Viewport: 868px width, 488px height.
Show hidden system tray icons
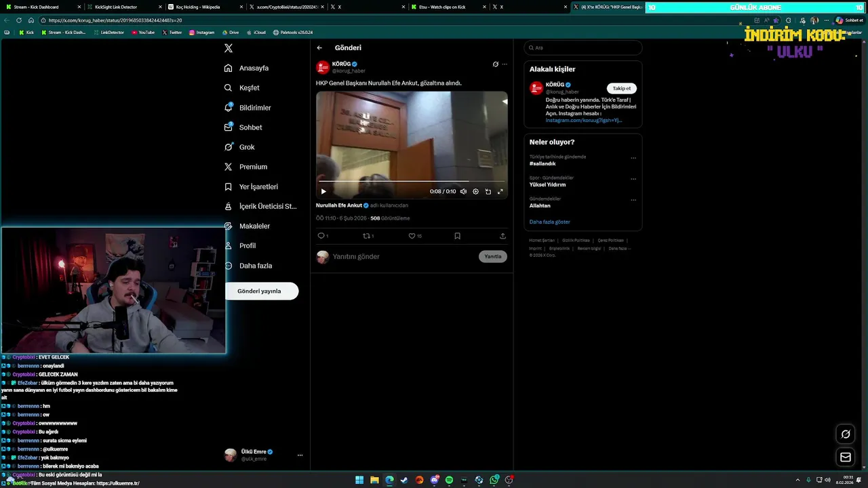pos(797,480)
